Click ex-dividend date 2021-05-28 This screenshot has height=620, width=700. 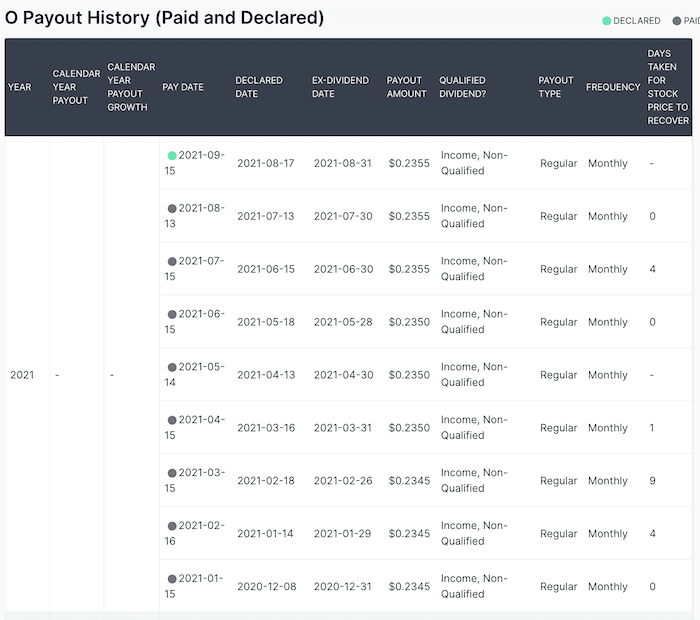[x=343, y=322]
